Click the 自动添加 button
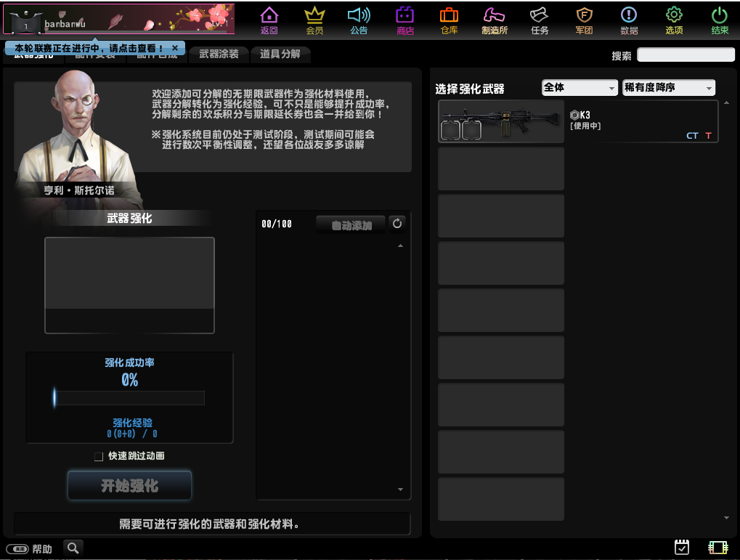 351,225
